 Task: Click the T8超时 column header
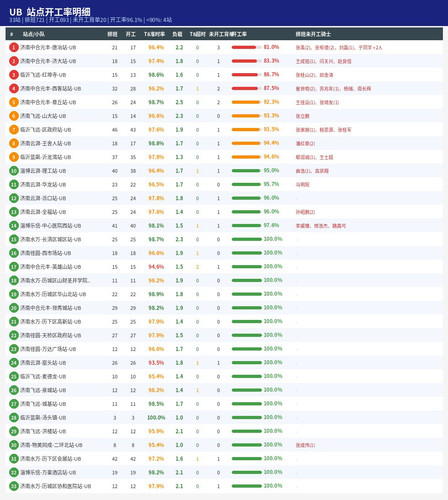click(198, 34)
